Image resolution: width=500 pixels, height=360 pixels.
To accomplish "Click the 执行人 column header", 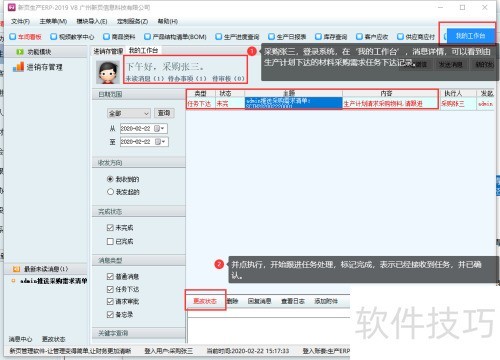I will pos(453,93).
